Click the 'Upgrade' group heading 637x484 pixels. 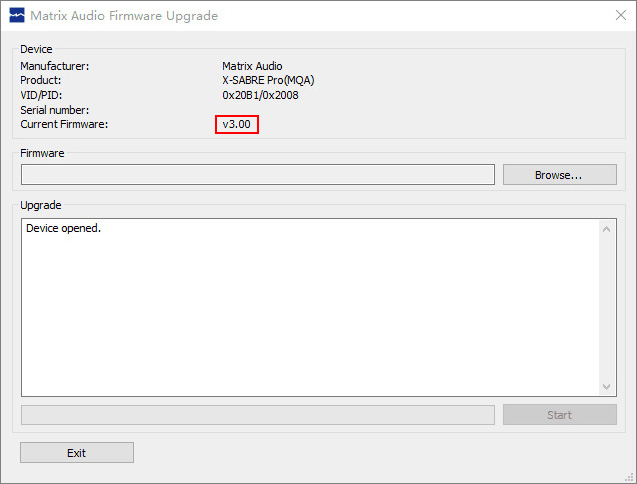click(41, 205)
